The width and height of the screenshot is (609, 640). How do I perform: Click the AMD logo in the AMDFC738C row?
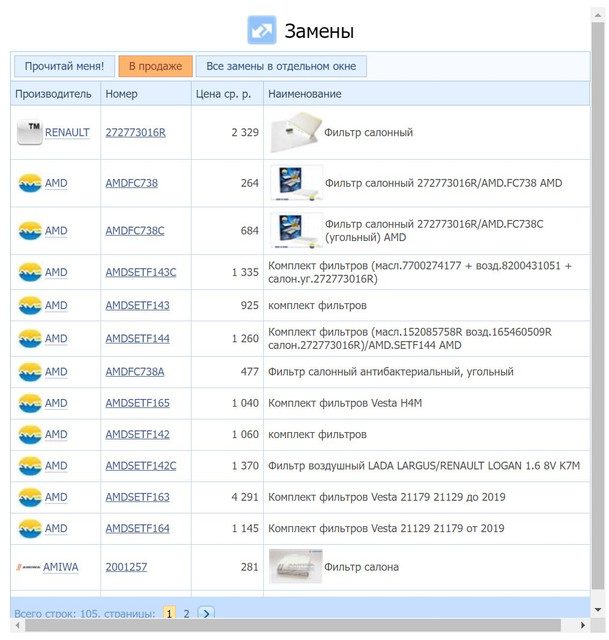coord(30,231)
